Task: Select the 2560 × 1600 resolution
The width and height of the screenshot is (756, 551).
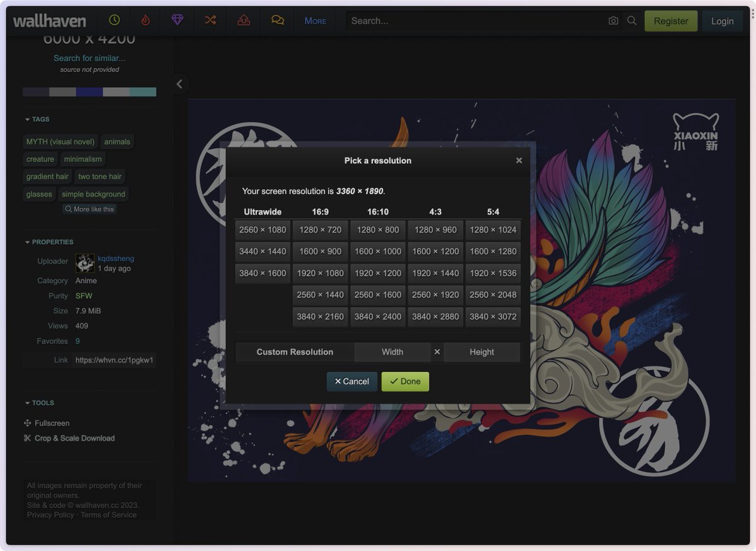Action: (x=378, y=294)
